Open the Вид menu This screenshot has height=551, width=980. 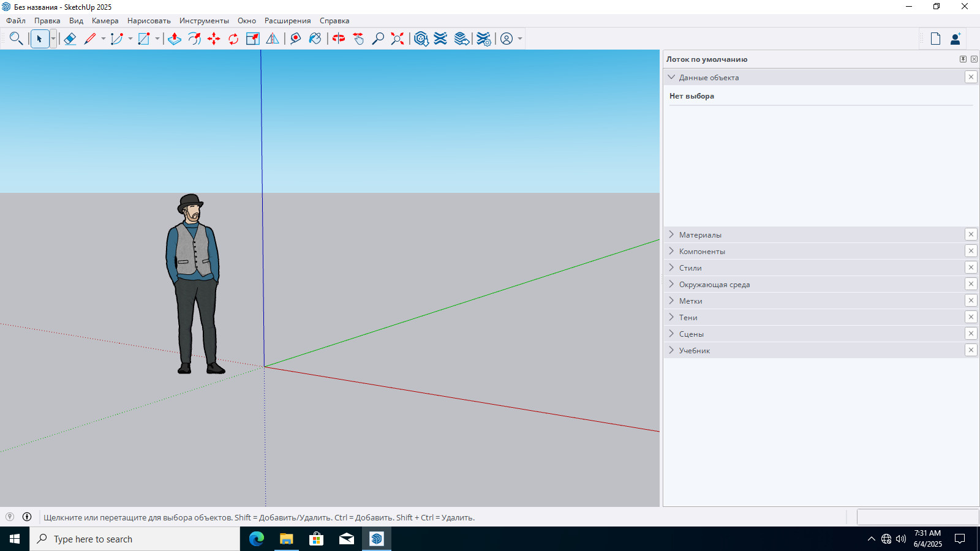(76, 21)
